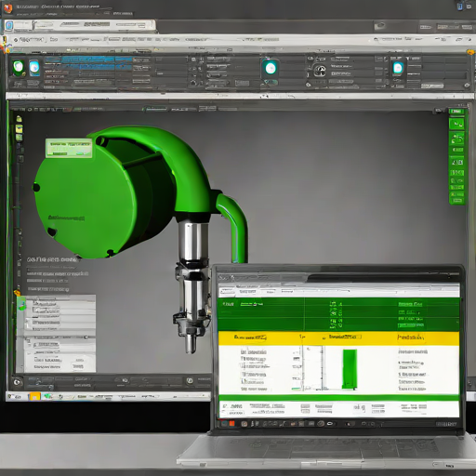476x476 pixels.
Task: Click the orange-red icon in laptop taskbar
Action: [231, 423]
